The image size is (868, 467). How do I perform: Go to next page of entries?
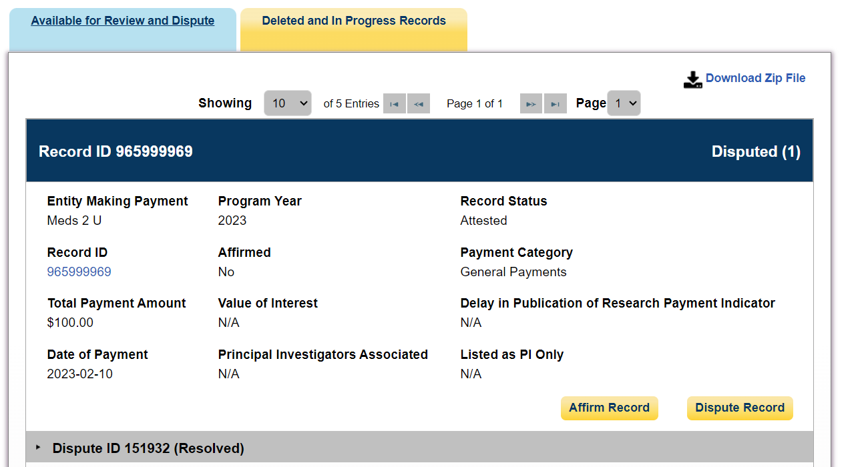click(531, 103)
